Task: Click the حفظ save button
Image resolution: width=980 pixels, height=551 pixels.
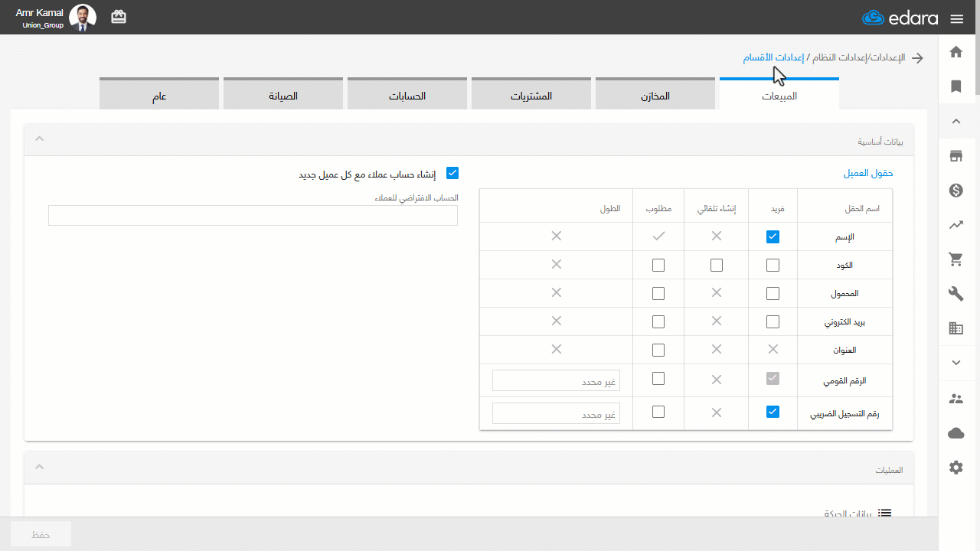Action: coord(41,534)
